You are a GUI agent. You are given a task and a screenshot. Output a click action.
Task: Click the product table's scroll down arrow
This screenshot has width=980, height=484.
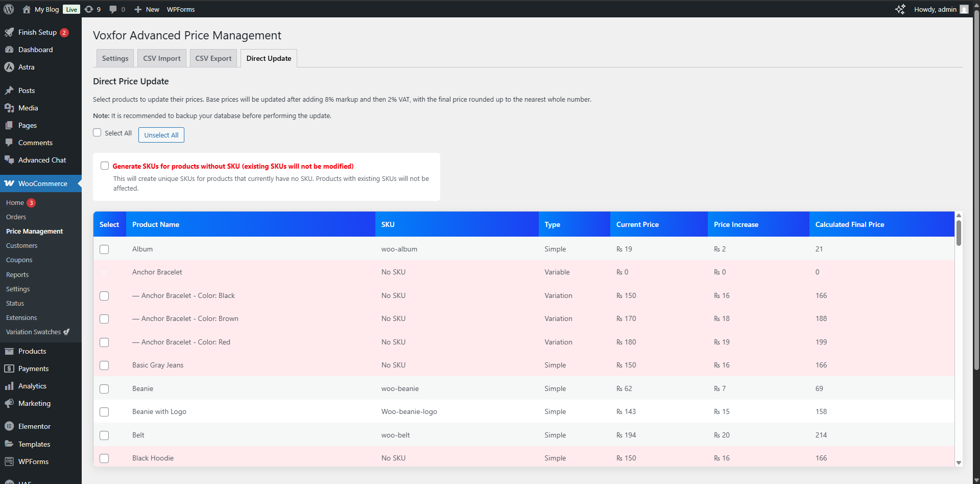point(959,463)
